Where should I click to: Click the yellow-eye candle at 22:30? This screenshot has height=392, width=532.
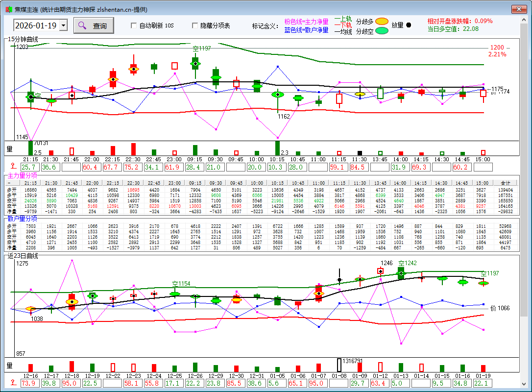coord(134,69)
